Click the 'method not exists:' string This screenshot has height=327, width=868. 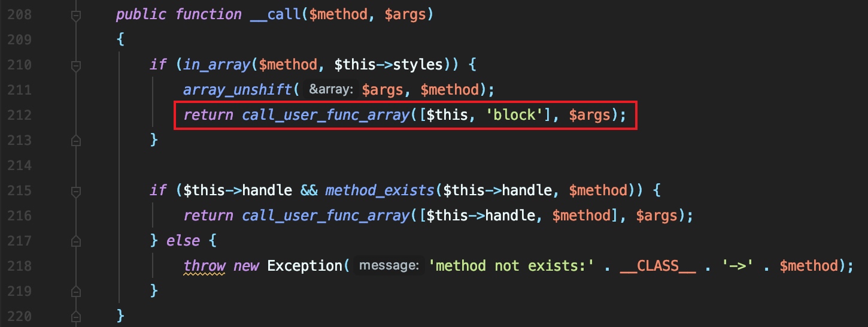[x=511, y=266]
